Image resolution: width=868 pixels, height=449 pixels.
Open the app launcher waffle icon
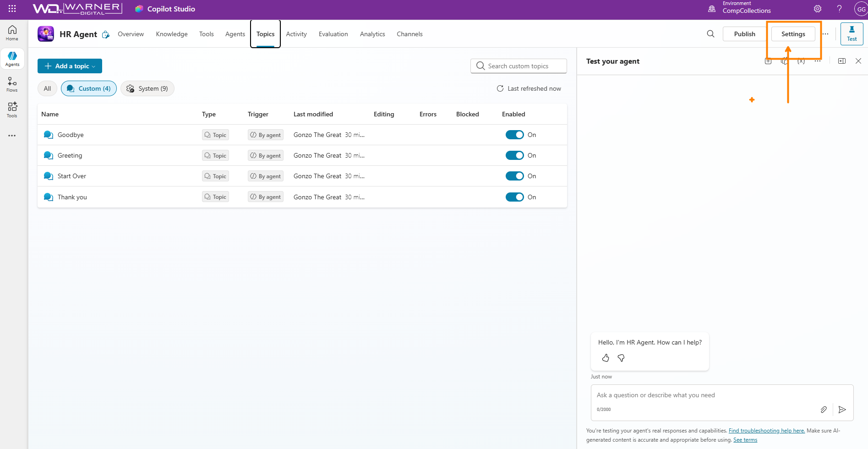pos(12,9)
